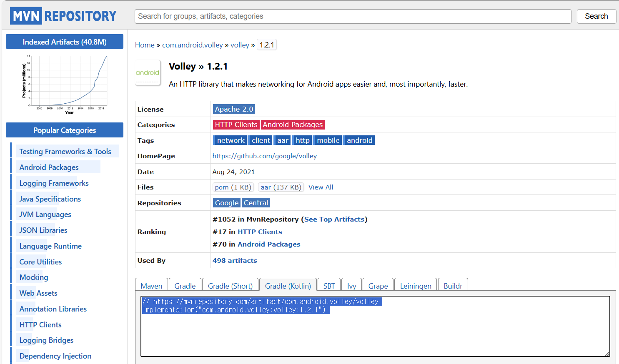The height and width of the screenshot is (364, 619).
Task: Open Language Runtime category
Action: tap(50, 246)
